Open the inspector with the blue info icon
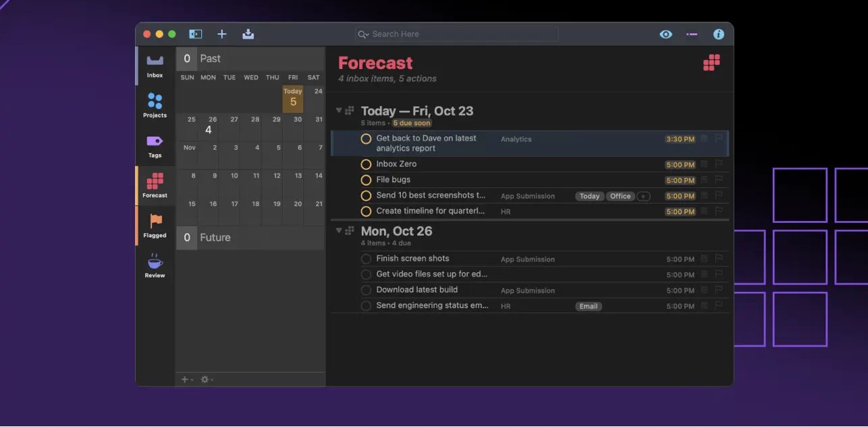The image size is (868, 427). (x=718, y=34)
